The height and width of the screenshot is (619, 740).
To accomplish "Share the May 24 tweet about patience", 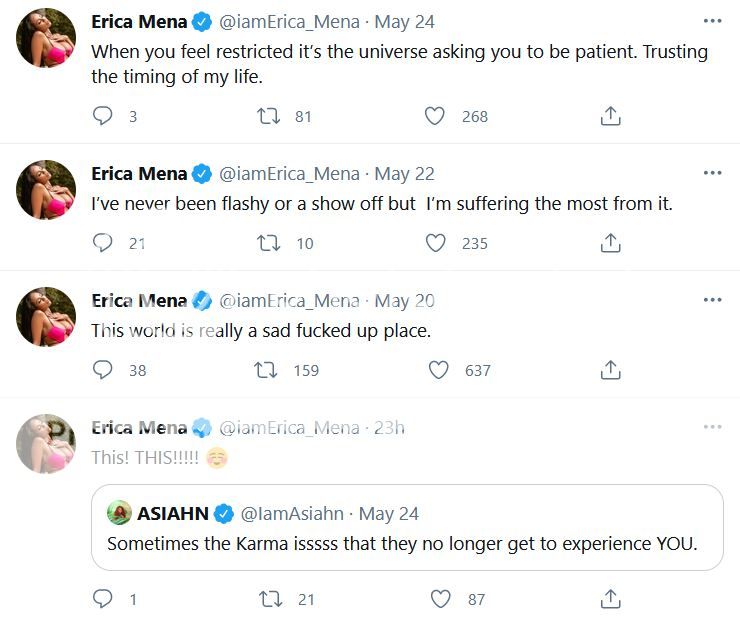I will [610, 116].
